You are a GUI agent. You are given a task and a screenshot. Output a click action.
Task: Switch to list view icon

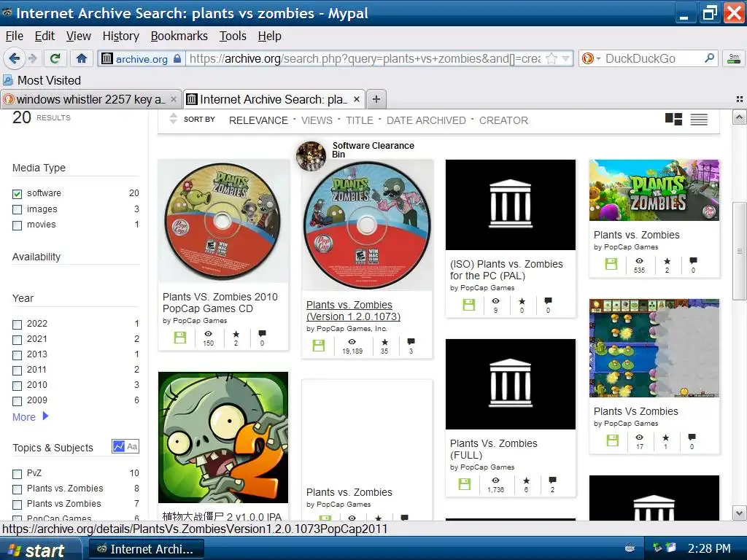699,119
